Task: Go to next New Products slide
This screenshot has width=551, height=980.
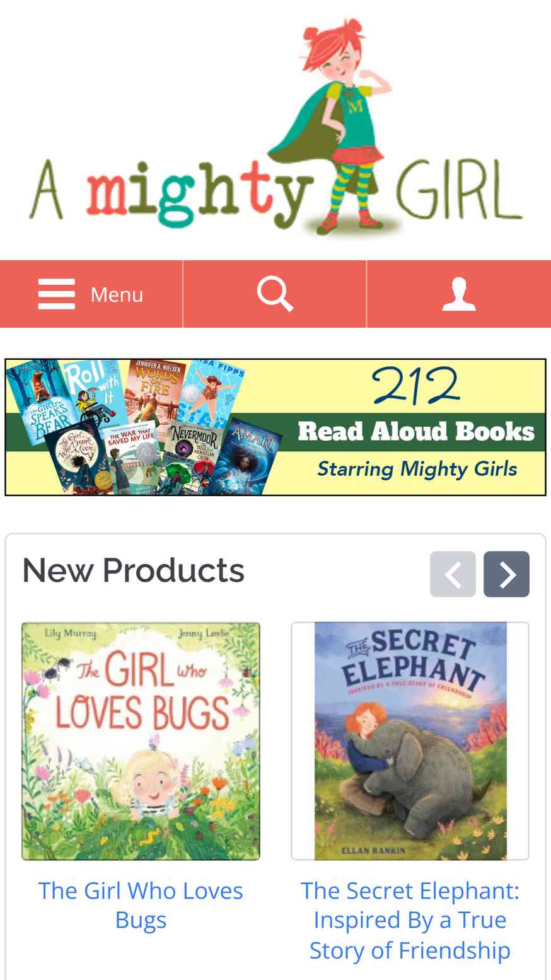Action: click(506, 574)
